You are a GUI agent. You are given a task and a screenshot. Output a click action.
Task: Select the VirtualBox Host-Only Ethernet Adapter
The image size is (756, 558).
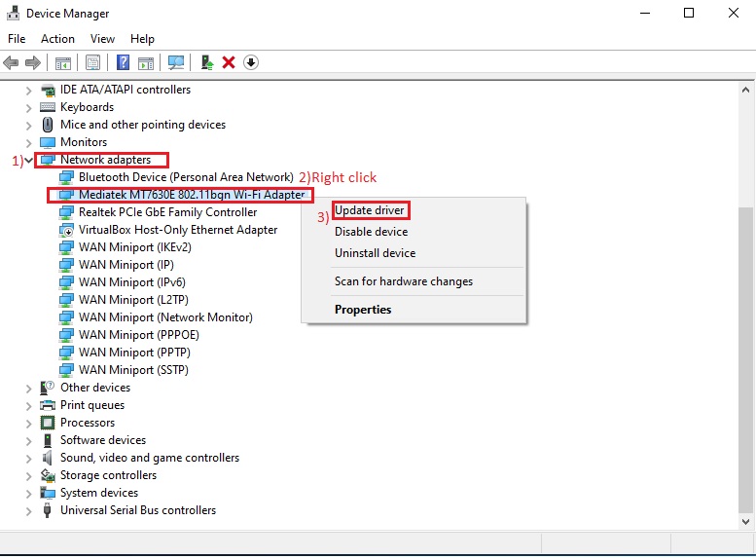(178, 230)
